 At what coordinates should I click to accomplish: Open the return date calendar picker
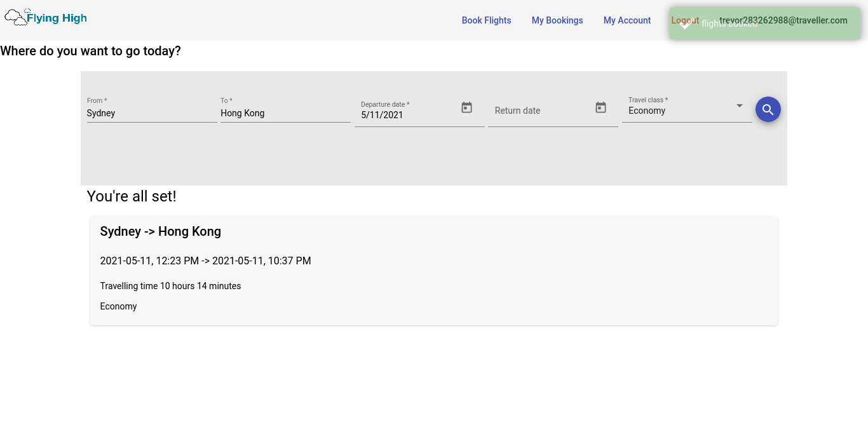[x=600, y=107]
